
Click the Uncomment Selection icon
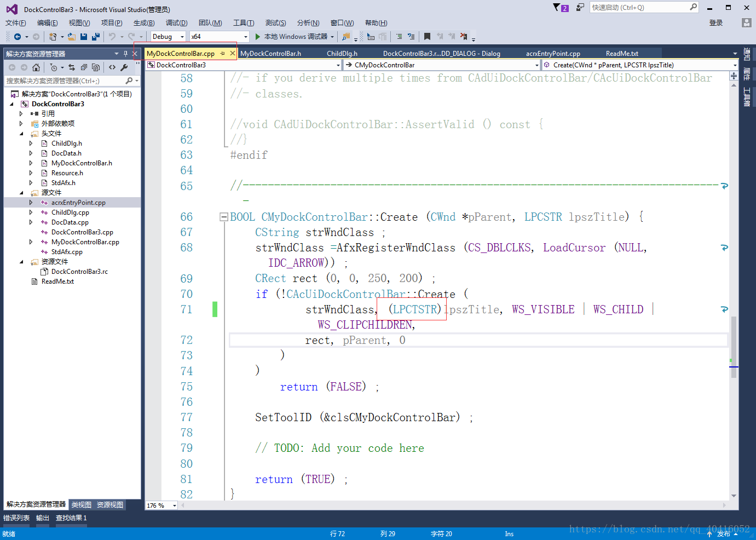[411, 37]
